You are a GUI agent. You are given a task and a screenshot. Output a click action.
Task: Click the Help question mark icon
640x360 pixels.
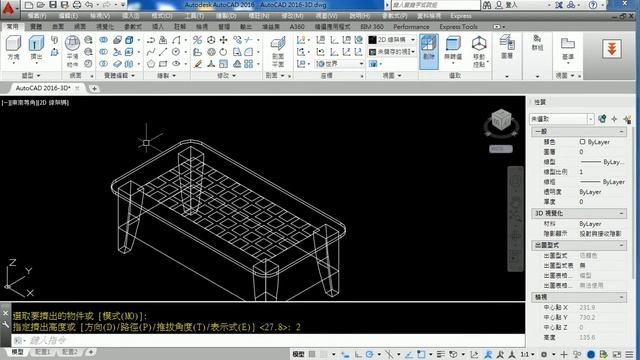click(593, 5)
